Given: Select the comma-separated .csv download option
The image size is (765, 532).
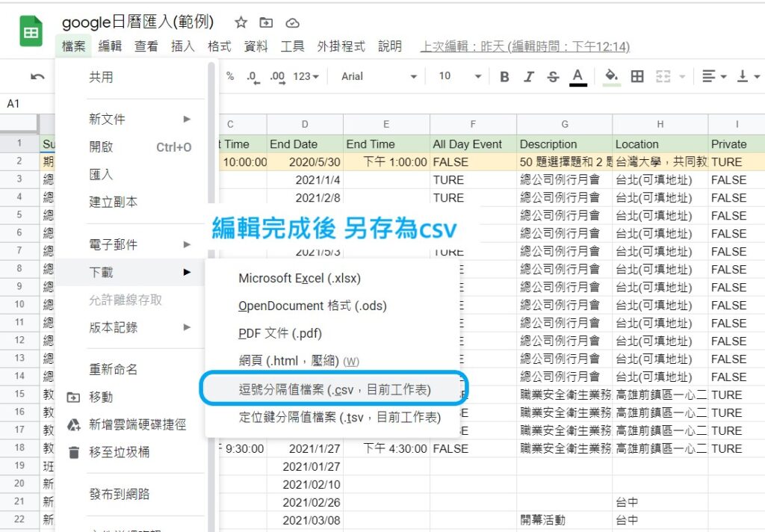Looking at the screenshot, I should [334, 389].
